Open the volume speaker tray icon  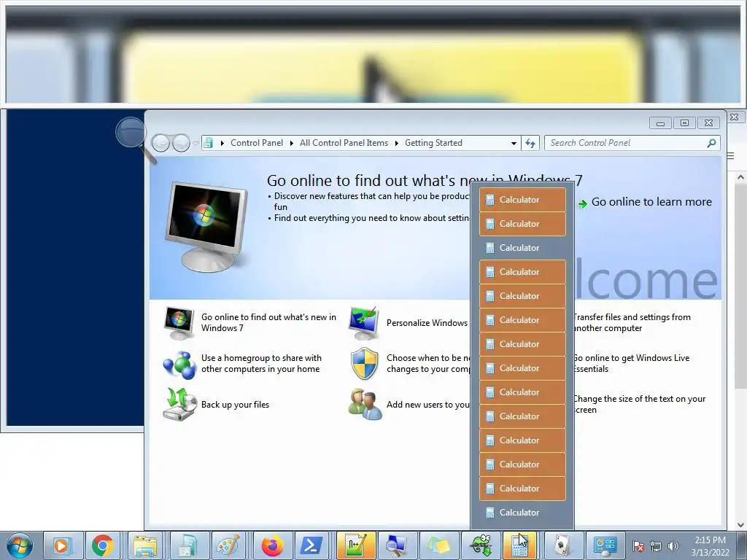673,547
